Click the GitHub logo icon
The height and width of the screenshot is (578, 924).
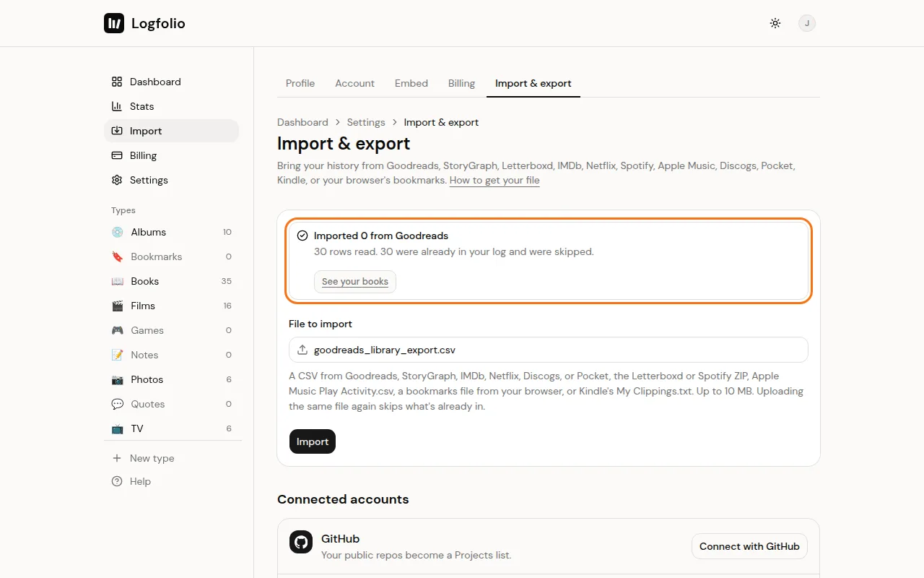coord(301,542)
